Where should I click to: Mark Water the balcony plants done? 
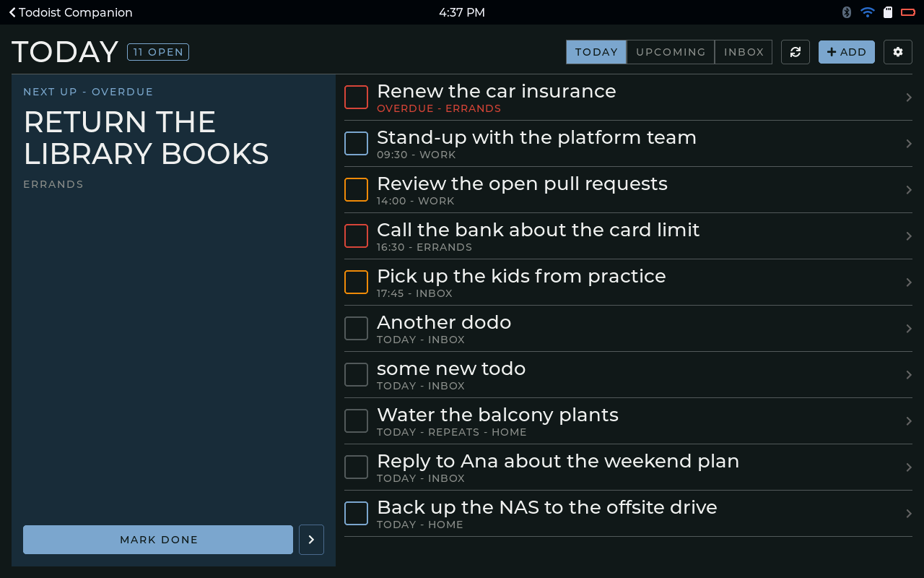(356, 421)
